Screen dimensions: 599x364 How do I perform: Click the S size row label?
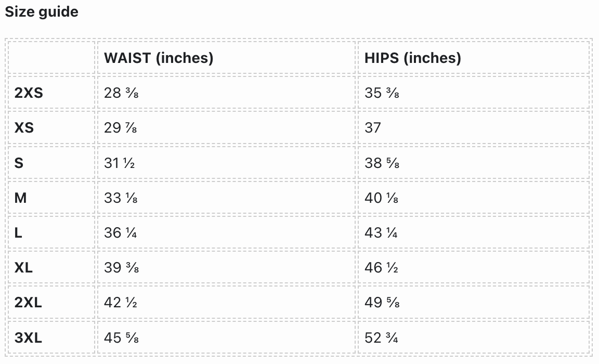click(x=19, y=163)
